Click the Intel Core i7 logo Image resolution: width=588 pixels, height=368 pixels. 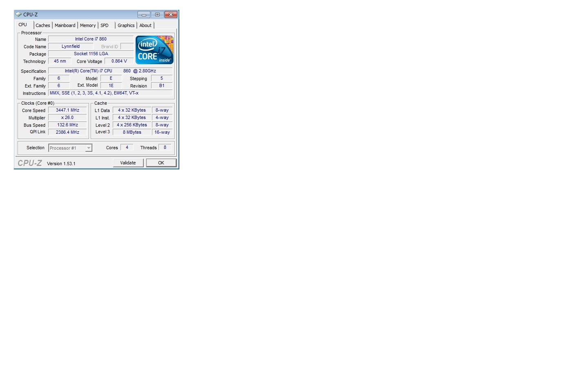click(154, 50)
